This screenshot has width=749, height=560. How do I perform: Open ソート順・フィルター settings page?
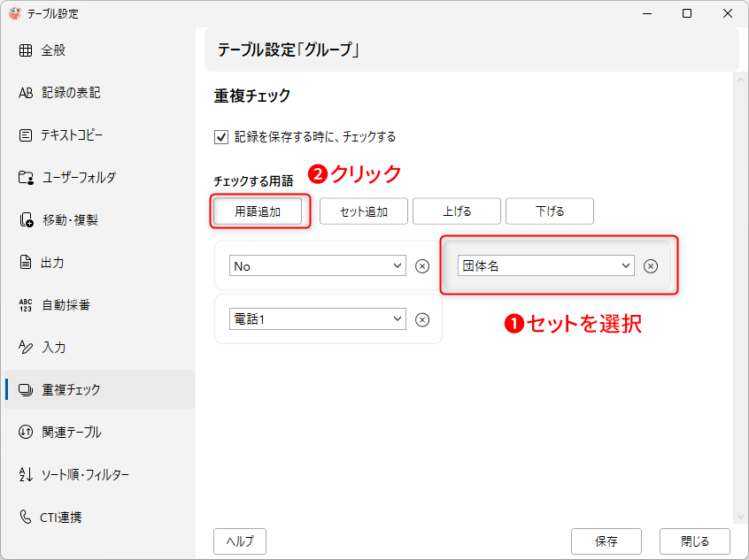85,475
